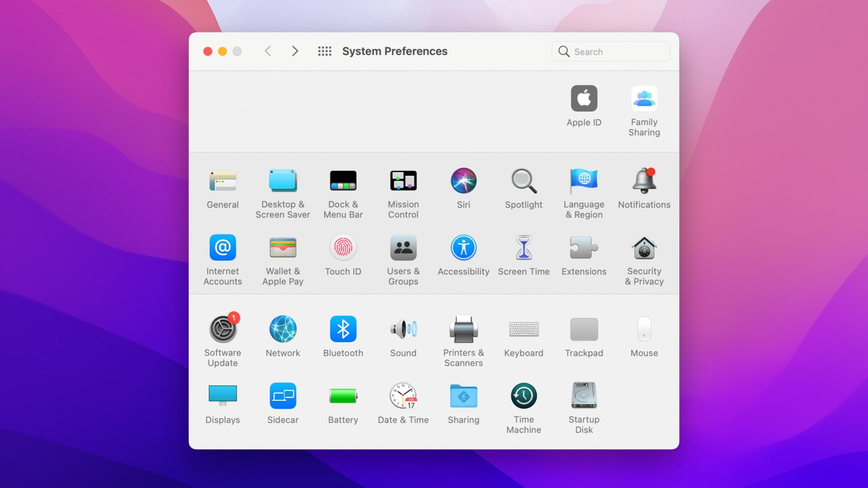Minimize System Preferences with yellow button
The height and width of the screenshot is (488, 868).
pos(222,52)
